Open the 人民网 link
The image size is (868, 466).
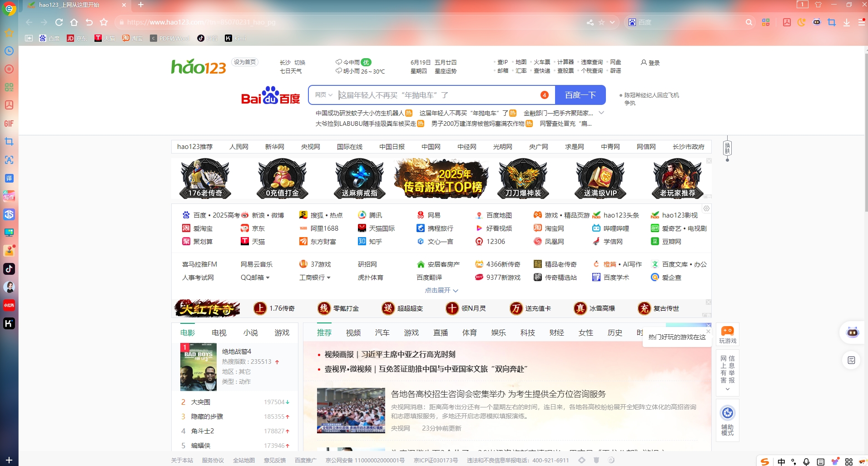click(239, 147)
